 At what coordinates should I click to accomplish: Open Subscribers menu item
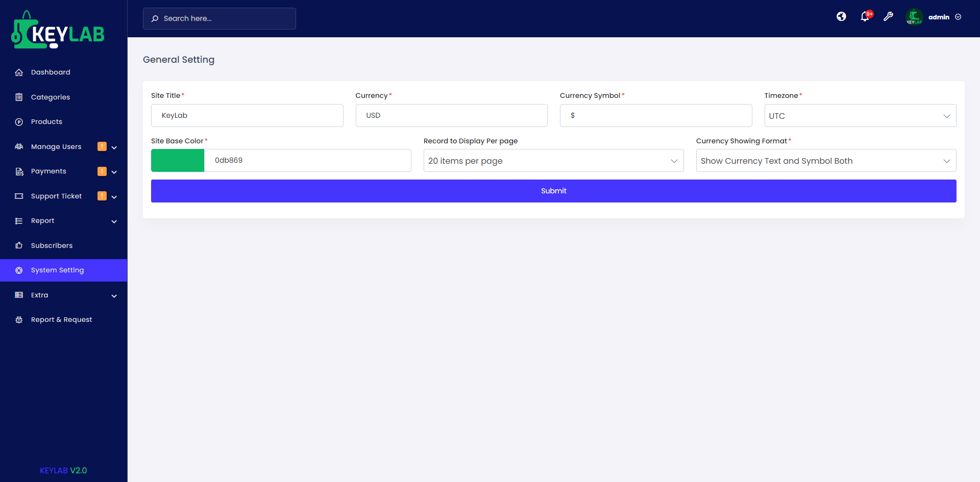[63, 245]
